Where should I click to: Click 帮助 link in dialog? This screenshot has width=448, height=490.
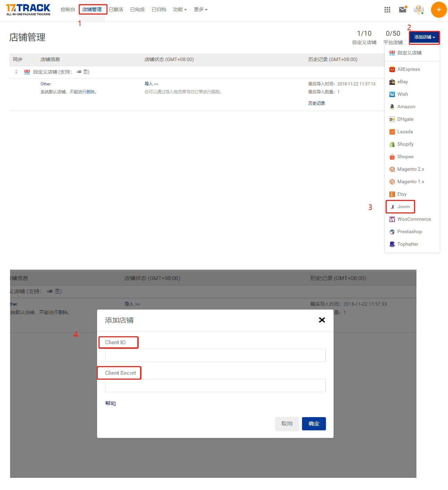[x=111, y=403]
